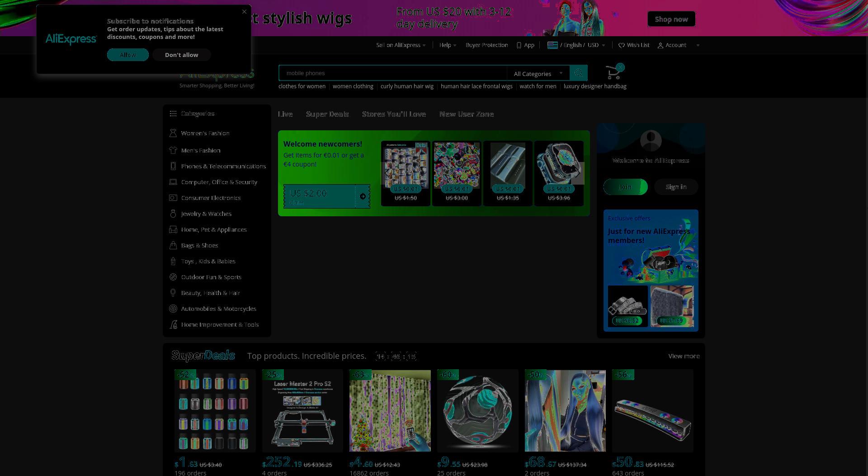Open the US $1.35 newcomer product
The image size is (868, 476).
[508, 173]
